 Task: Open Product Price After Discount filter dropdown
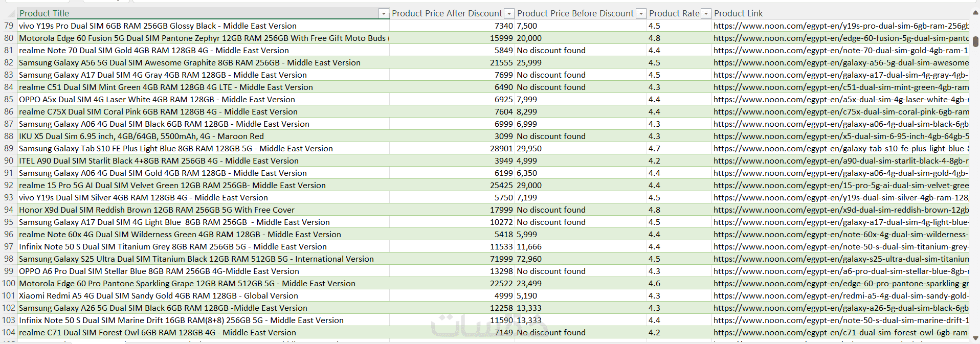click(509, 14)
